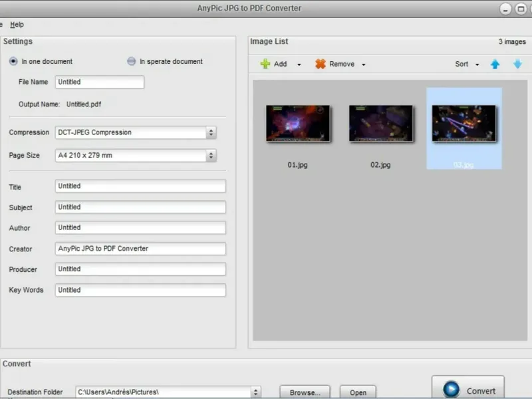
Task: Click the Open button
Action: [x=358, y=392]
